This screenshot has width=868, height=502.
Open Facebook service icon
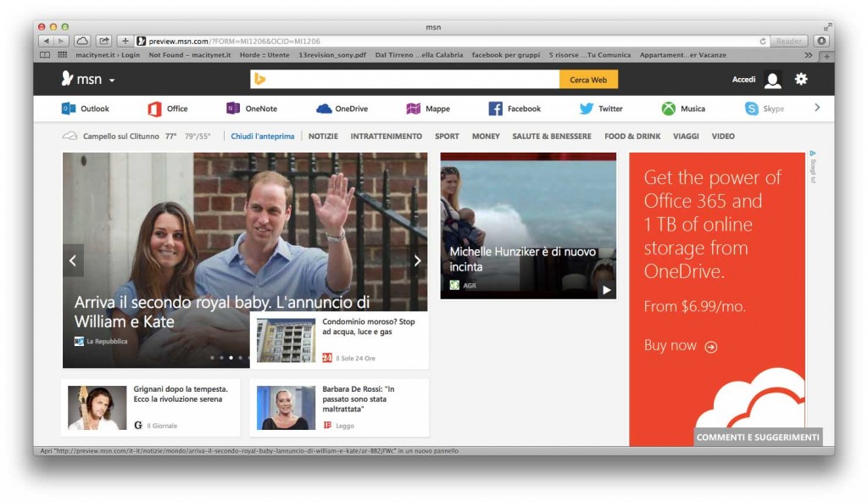pos(495,109)
